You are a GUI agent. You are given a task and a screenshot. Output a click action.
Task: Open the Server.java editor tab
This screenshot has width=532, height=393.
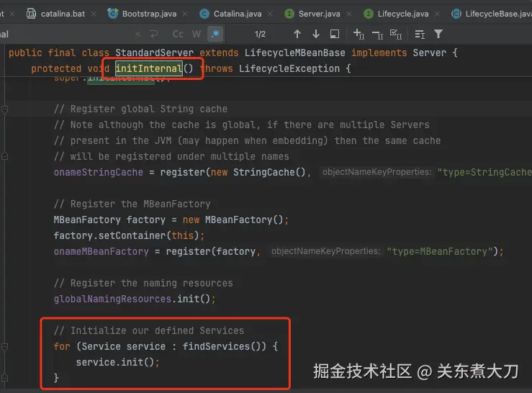coord(319,14)
